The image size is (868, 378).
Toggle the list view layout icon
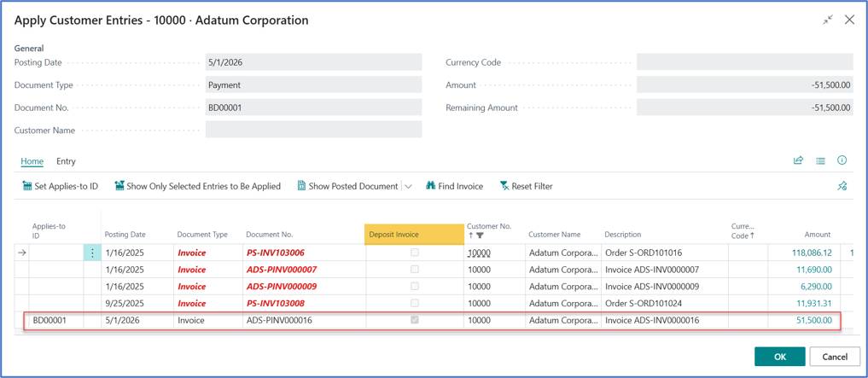820,160
